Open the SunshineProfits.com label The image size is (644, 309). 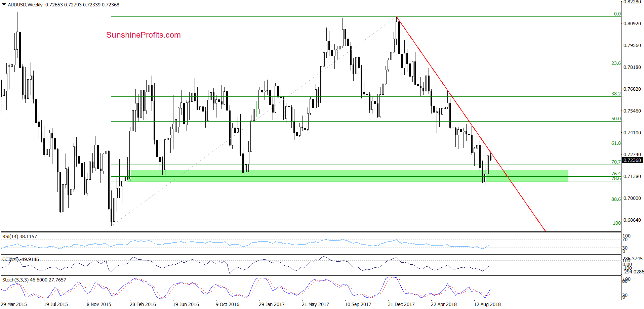coord(144,35)
